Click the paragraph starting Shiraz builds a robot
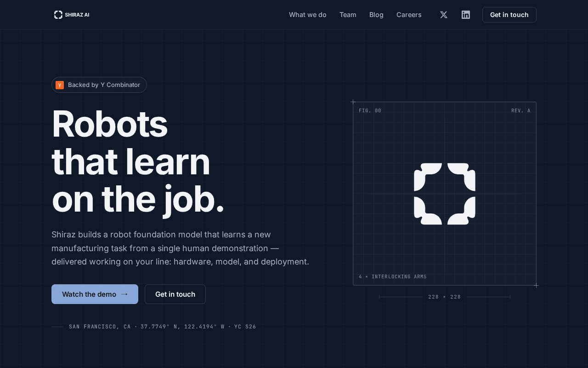This screenshot has width=588, height=368. coord(180,248)
